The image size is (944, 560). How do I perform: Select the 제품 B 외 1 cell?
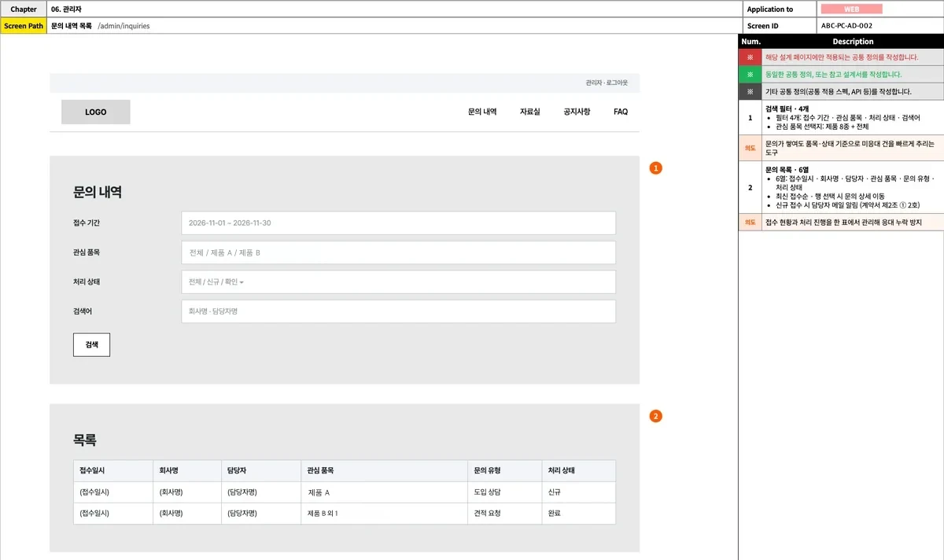pos(384,514)
